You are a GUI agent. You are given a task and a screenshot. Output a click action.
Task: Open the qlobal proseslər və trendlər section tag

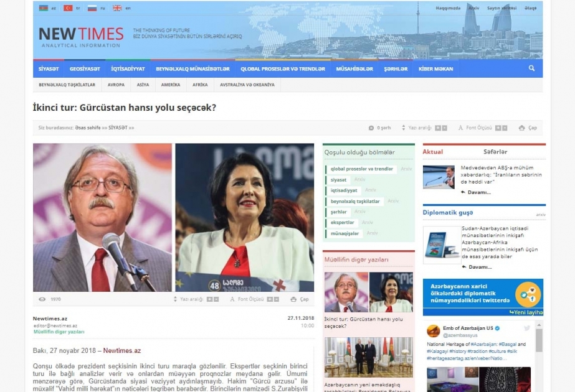[x=361, y=169]
